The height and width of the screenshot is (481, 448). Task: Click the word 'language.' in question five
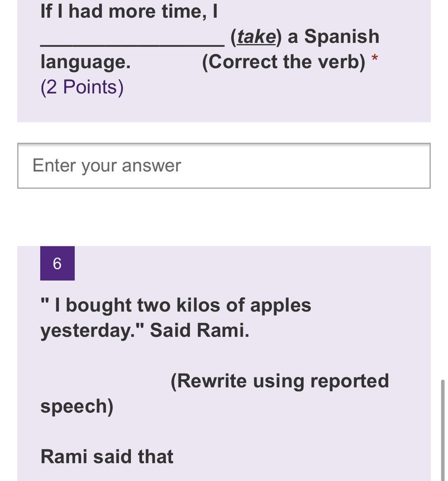point(86,62)
